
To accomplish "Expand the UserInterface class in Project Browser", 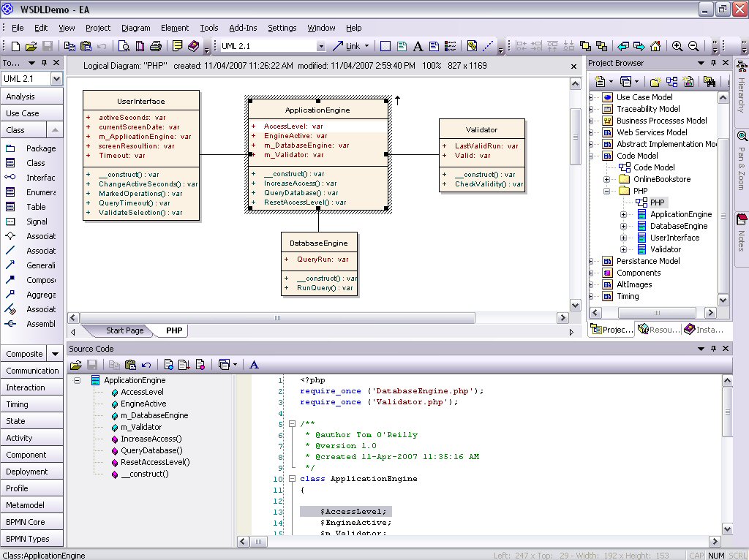I will (623, 238).
